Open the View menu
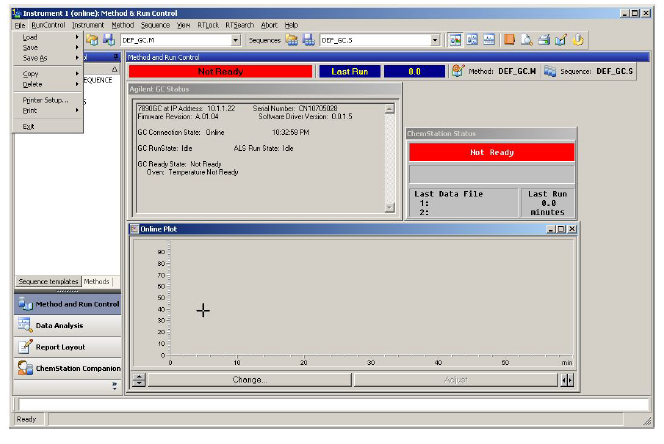 click(x=183, y=25)
